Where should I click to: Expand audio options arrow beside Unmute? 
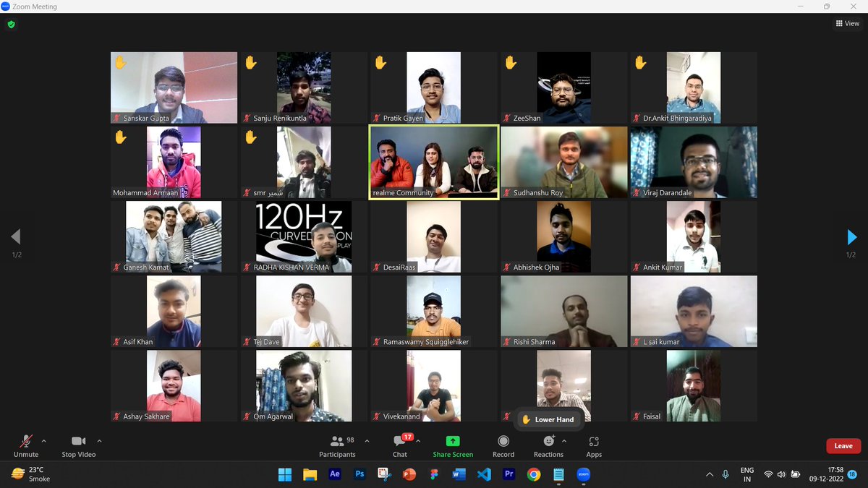[x=44, y=441]
